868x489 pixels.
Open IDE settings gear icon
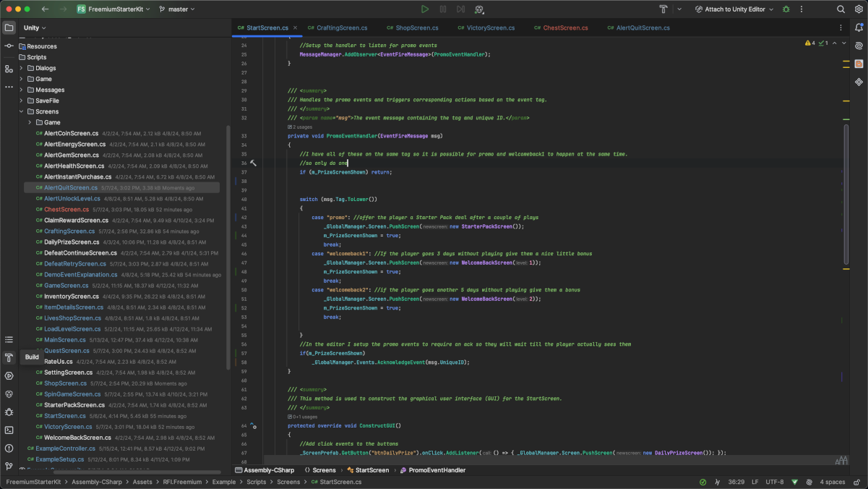[x=859, y=9]
